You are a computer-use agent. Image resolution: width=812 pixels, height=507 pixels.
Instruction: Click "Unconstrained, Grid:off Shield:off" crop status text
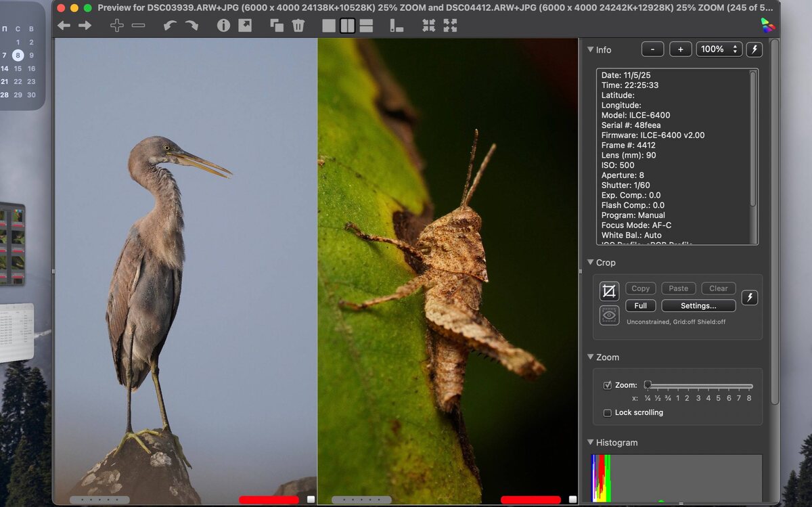676,322
